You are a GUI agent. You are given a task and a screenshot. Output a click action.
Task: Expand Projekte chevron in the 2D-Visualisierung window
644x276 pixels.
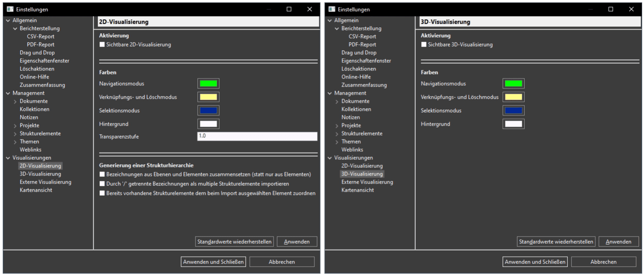[x=15, y=126]
